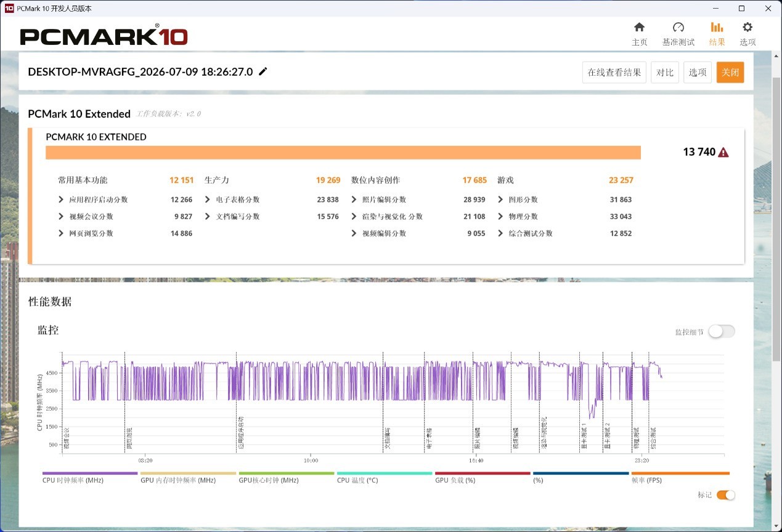The height and width of the screenshot is (532, 782).
Task: Click the 对比 button
Action: point(665,72)
